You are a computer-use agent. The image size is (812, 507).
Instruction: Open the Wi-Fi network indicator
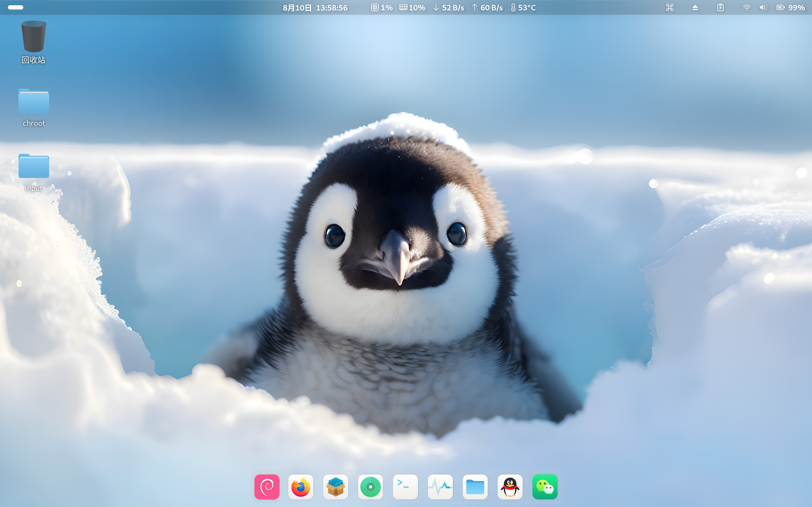(x=747, y=7)
